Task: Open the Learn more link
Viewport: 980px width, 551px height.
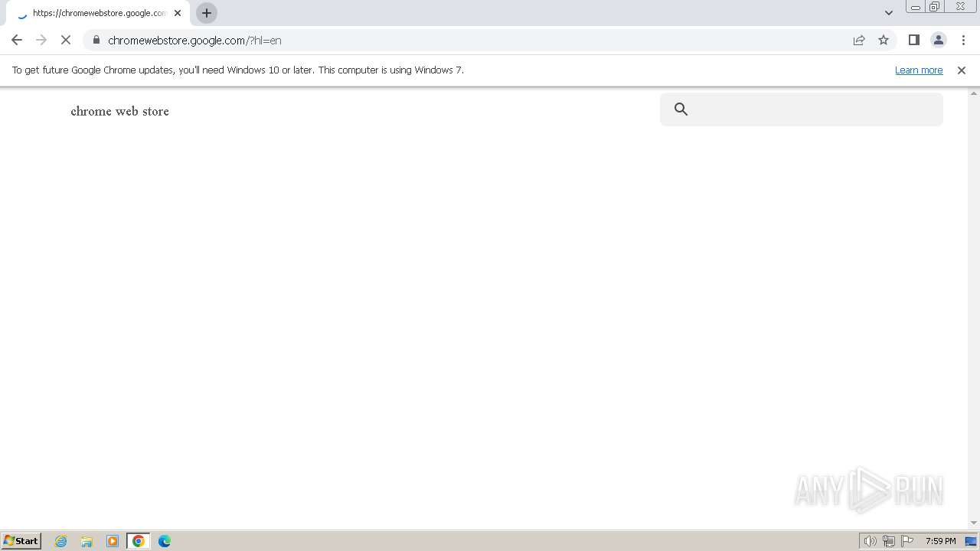Action: 919,70
